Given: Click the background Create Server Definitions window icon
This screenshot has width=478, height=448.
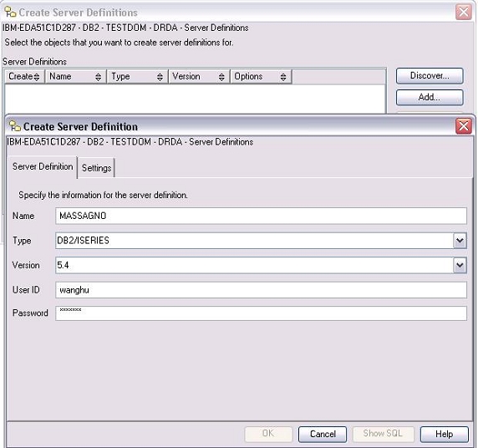Looking at the screenshot, I should 10,13.
